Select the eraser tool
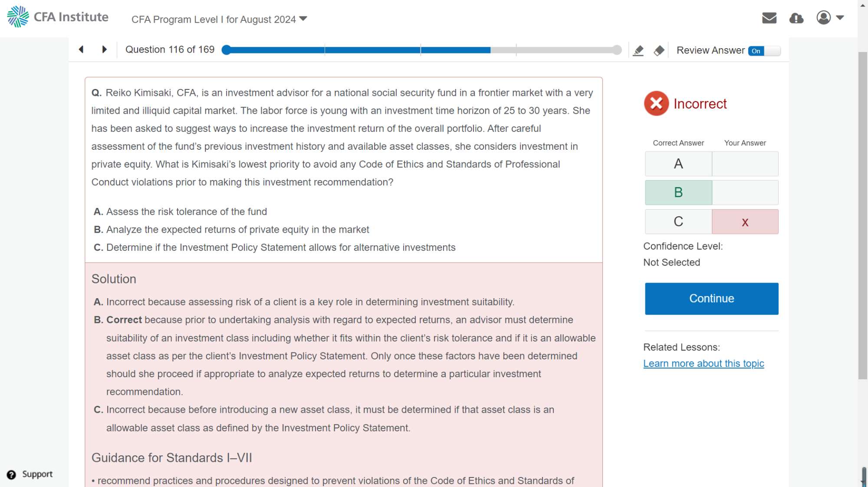Viewport: 868px width, 487px height. pyautogui.click(x=659, y=51)
